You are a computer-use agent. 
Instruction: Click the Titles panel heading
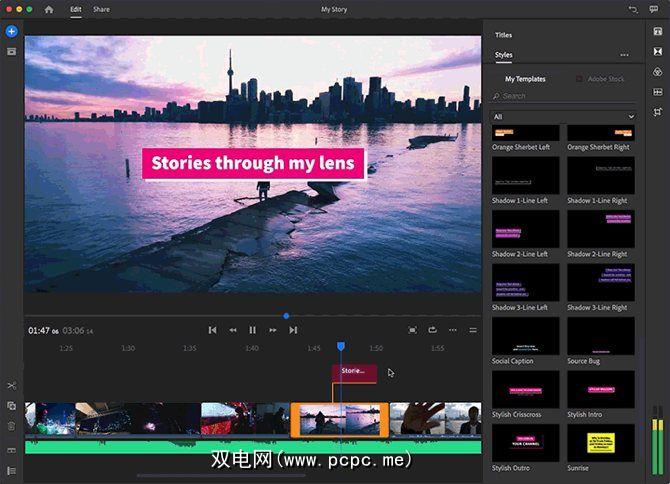pos(503,35)
